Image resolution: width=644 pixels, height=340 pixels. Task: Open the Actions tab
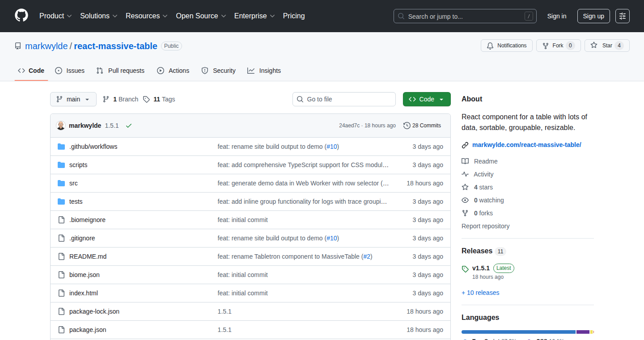(x=173, y=71)
